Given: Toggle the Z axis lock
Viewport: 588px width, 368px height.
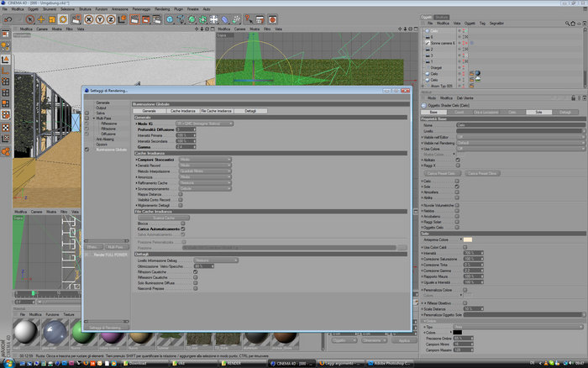Looking at the screenshot, I should (111, 19).
